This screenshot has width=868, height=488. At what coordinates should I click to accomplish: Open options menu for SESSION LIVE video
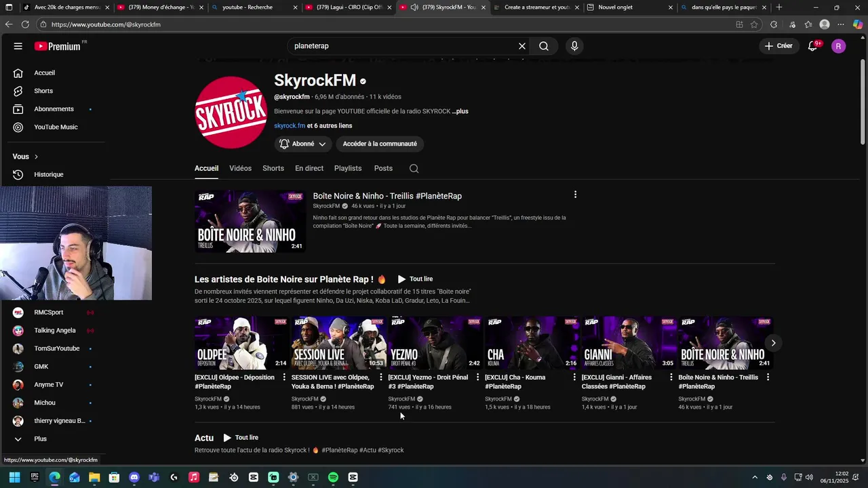point(381,378)
